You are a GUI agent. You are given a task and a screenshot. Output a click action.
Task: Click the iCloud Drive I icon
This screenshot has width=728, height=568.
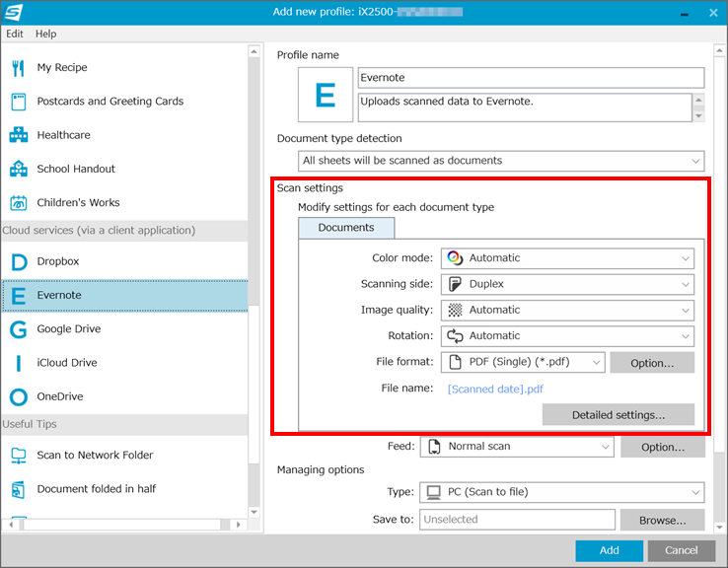pos(18,363)
